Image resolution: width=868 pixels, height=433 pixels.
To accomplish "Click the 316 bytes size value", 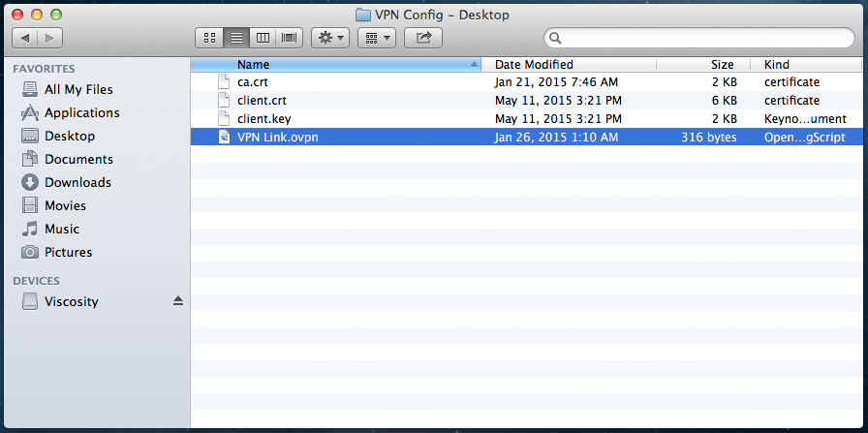I will tap(708, 137).
